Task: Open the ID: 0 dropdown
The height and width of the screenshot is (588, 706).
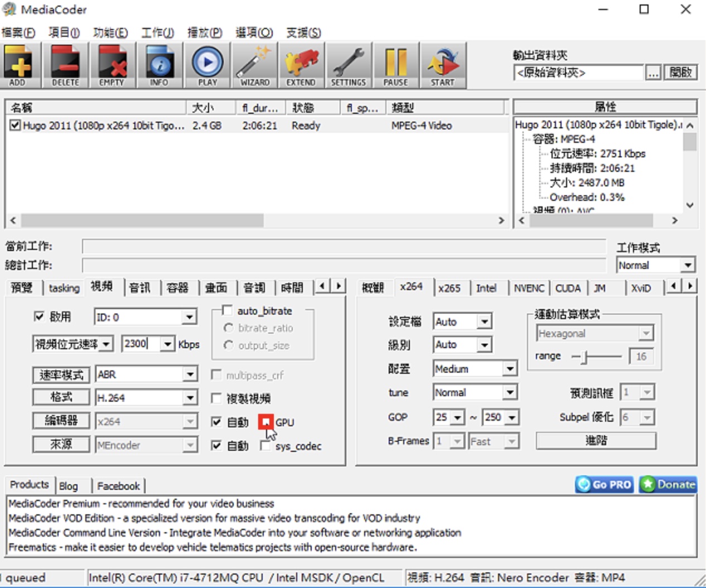Action: 190,317
